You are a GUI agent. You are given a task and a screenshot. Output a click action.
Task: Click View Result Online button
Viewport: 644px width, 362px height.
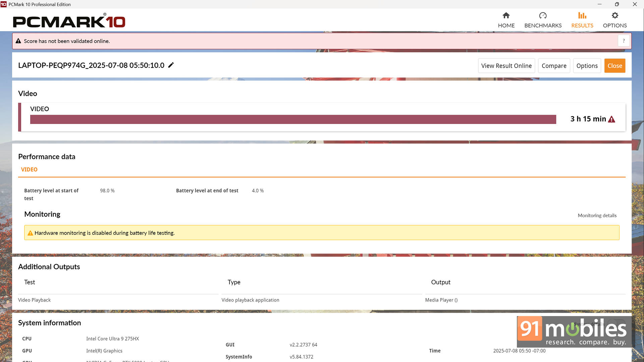[x=506, y=66]
